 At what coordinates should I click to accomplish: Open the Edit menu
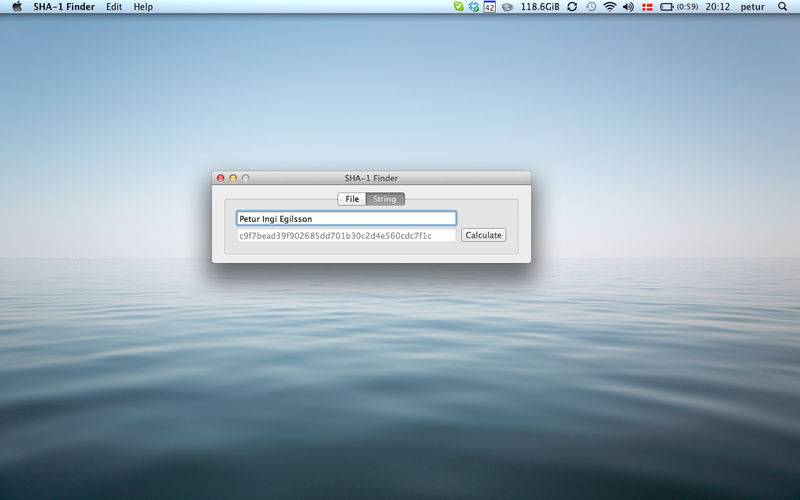tap(114, 7)
